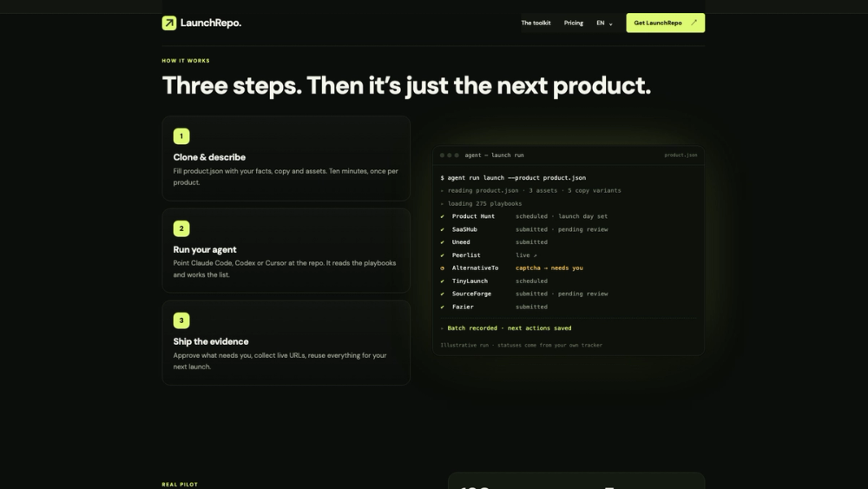Screen dimensions: 868x489
Task: Click the agent — launch run title
Action: pyautogui.click(x=494, y=155)
